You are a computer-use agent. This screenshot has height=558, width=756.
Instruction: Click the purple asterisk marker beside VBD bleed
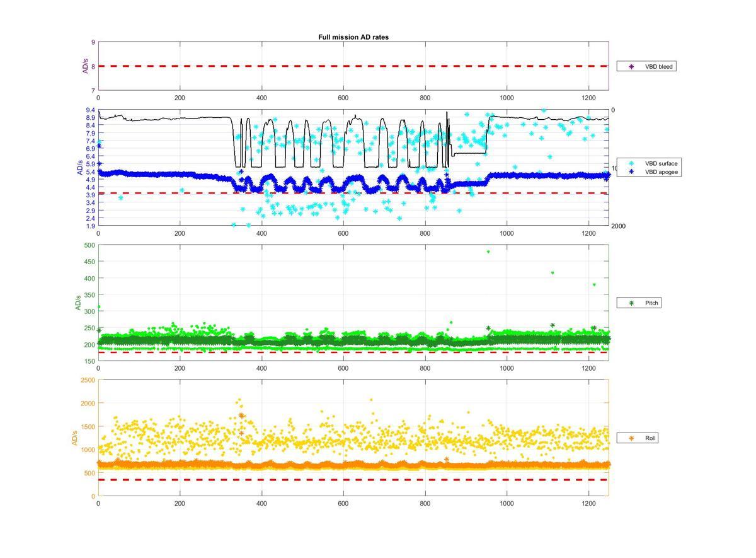tap(631, 66)
